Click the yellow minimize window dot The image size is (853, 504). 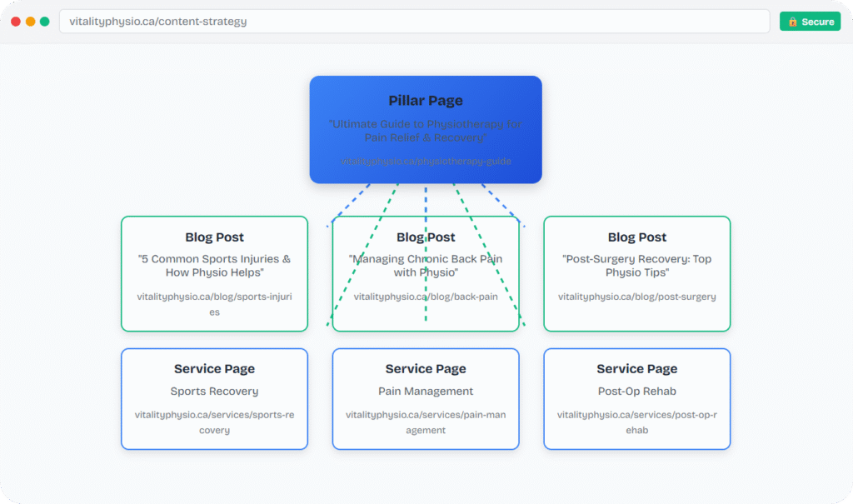point(31,21)
